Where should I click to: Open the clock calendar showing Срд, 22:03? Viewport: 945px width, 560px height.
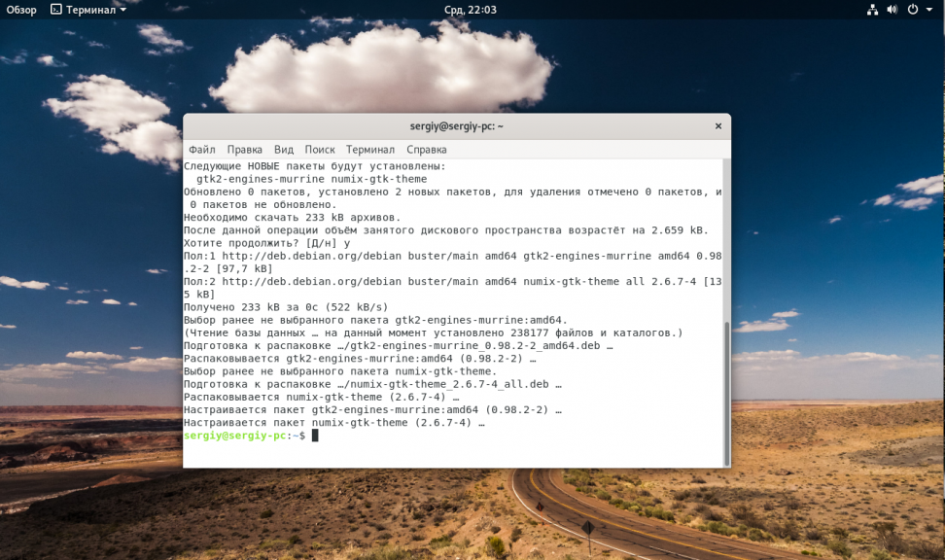pyautogui.click(x=472, y=10)
